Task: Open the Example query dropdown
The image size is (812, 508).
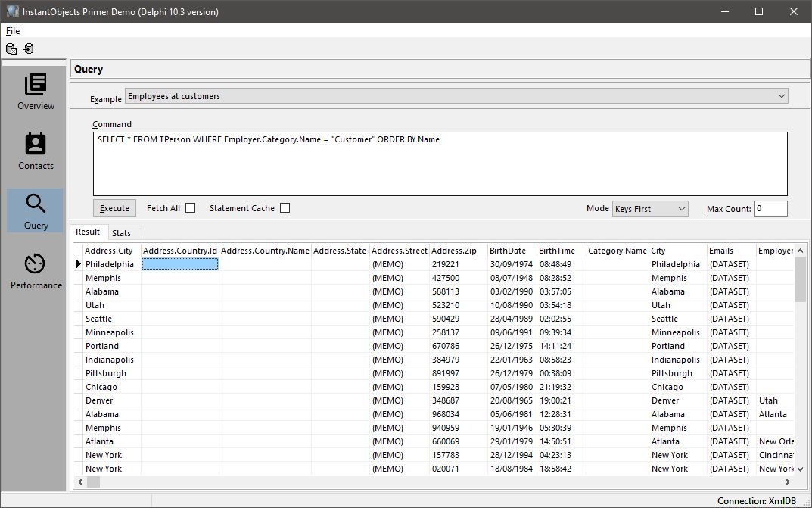Action: pyautogui.click(x=782, y=96)
